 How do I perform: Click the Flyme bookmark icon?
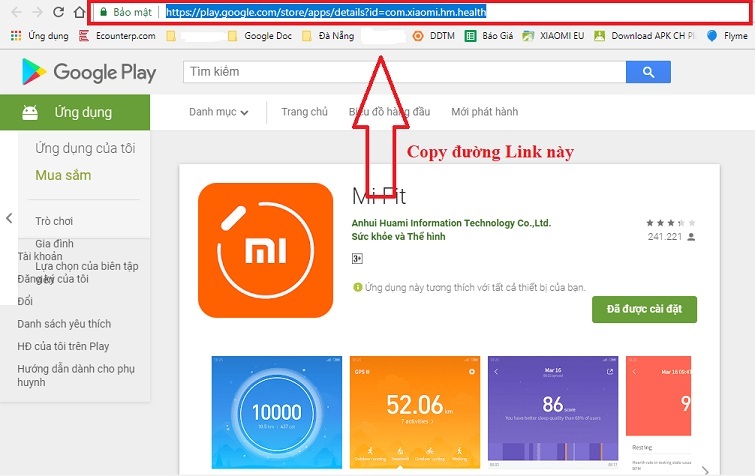[711, 36]
